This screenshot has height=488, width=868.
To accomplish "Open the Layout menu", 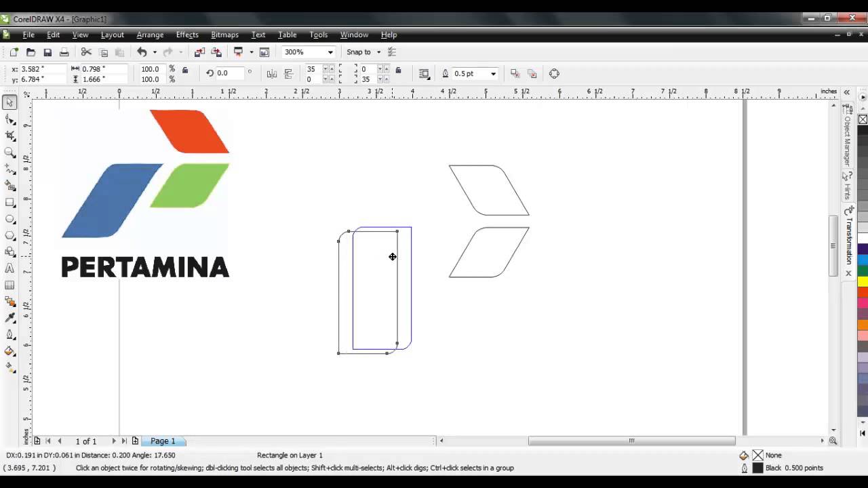I will coord(112,35).
